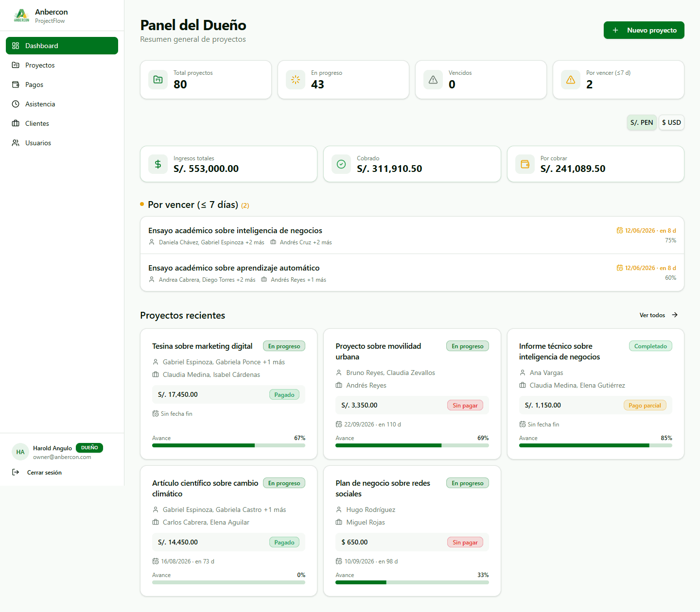Open Usuarios section in sidebar
Image resolution: width=700 pixels, height=612 pixels.
(62, 143)
